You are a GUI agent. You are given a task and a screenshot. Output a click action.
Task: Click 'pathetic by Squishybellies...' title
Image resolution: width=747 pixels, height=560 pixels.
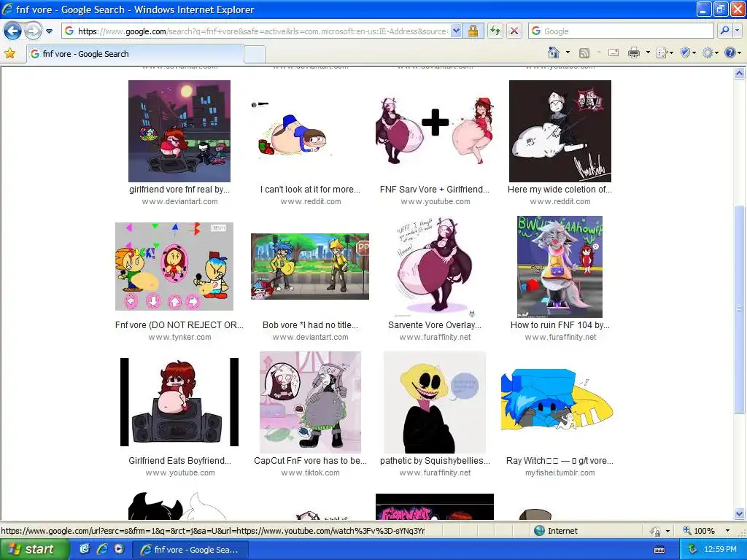(435, 461)
